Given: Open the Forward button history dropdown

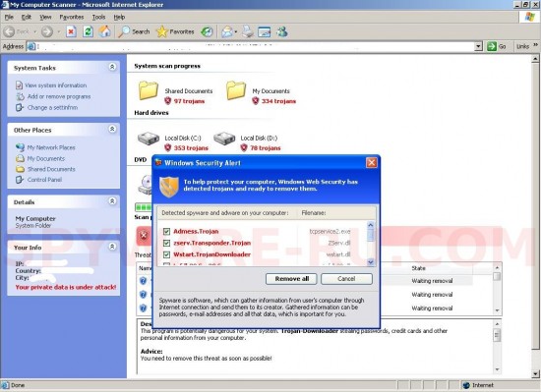Looking at the screenshot, I should click(59, 31).
